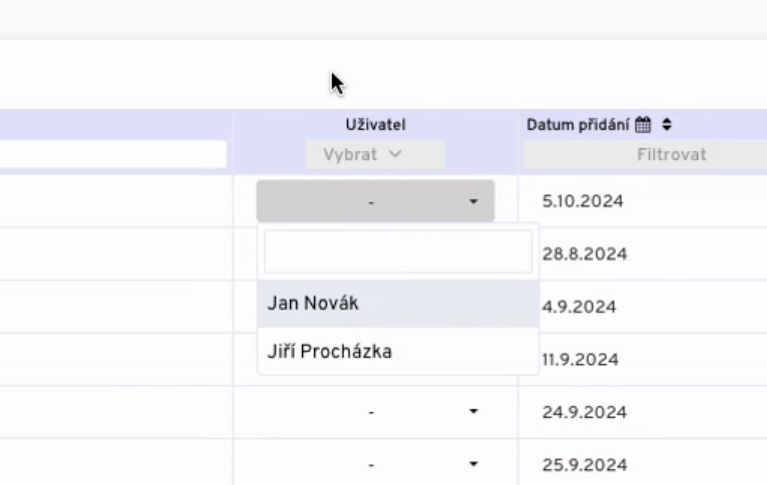Select the date cell 24.9.2024
Viewport: 767px width, 485px height.
point(584,412)
